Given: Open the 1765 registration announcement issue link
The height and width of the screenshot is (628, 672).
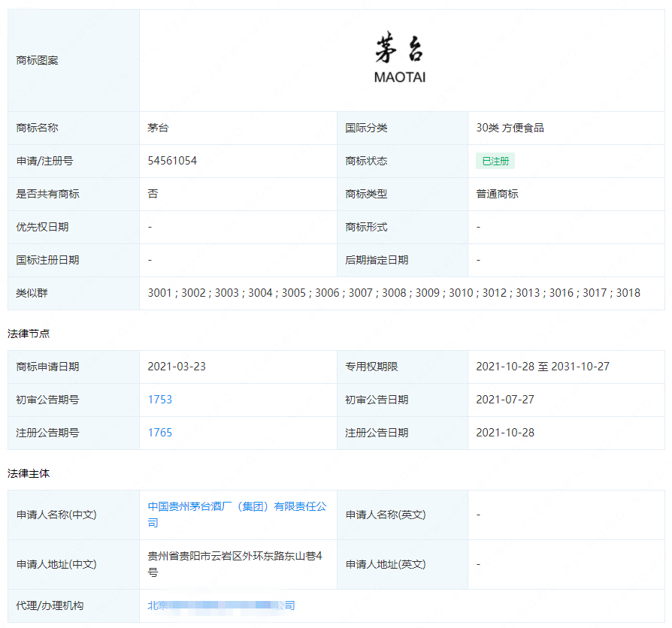Looking at the screenshot, I should pyautogui.click(x=160, y=433).
